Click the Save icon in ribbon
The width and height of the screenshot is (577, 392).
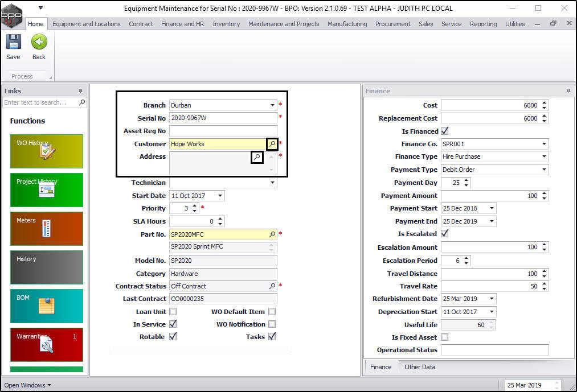13,43
